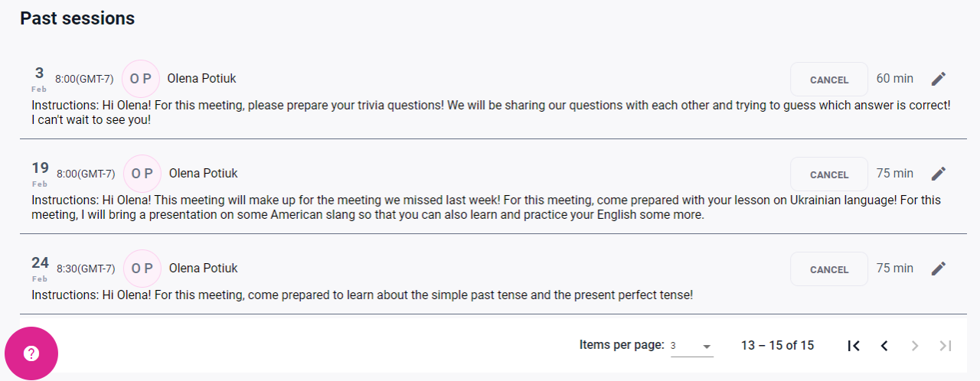
Task: Cancel the Feb 19 session
Action: (x=829, y=174)
